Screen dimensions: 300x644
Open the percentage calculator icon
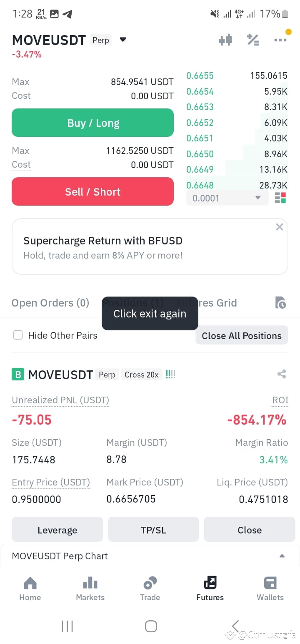pos(253,40)
